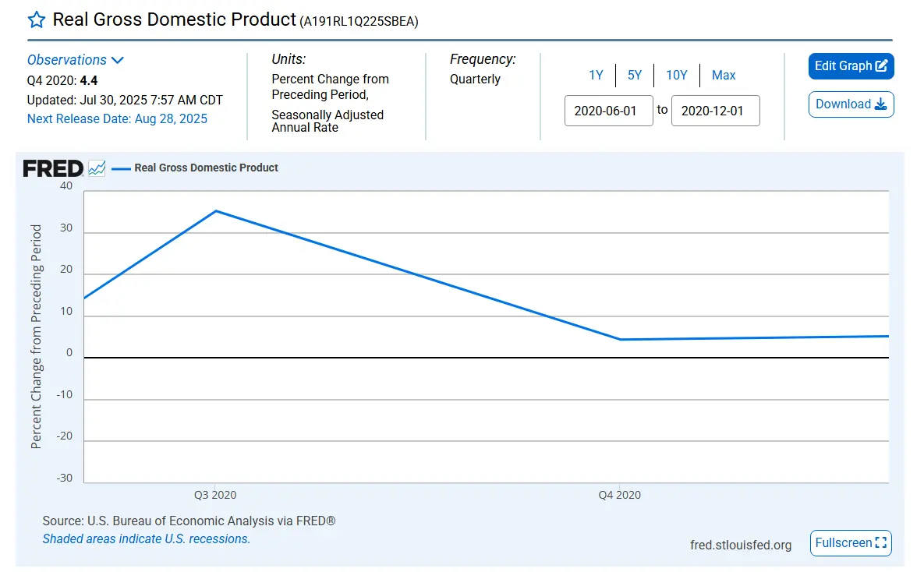Click the small chart icon next to FRED
924x572 pixels.
97,168
